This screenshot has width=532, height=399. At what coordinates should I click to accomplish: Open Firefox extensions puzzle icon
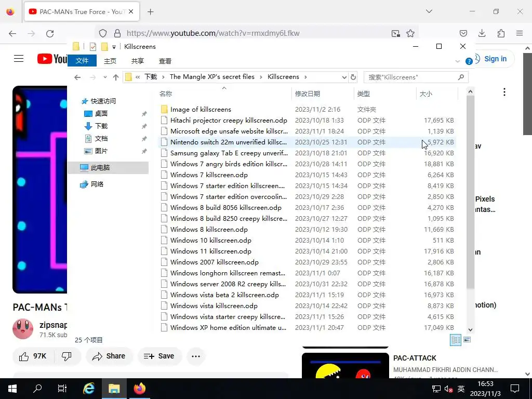pyautogui.click(x=501, y=33)
